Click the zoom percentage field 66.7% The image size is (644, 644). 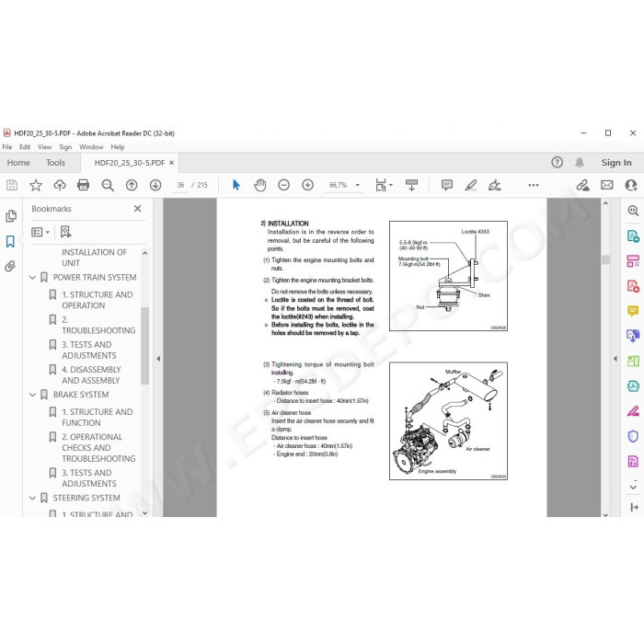338,185
